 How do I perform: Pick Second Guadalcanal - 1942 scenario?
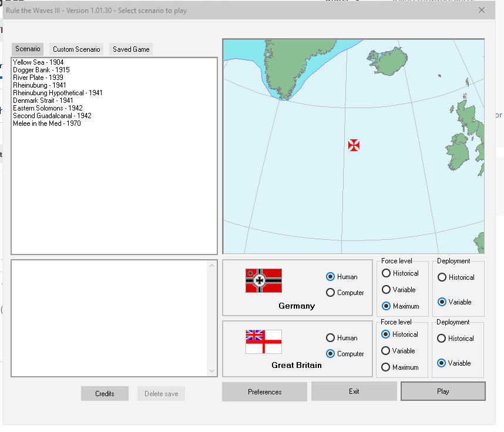52,116
